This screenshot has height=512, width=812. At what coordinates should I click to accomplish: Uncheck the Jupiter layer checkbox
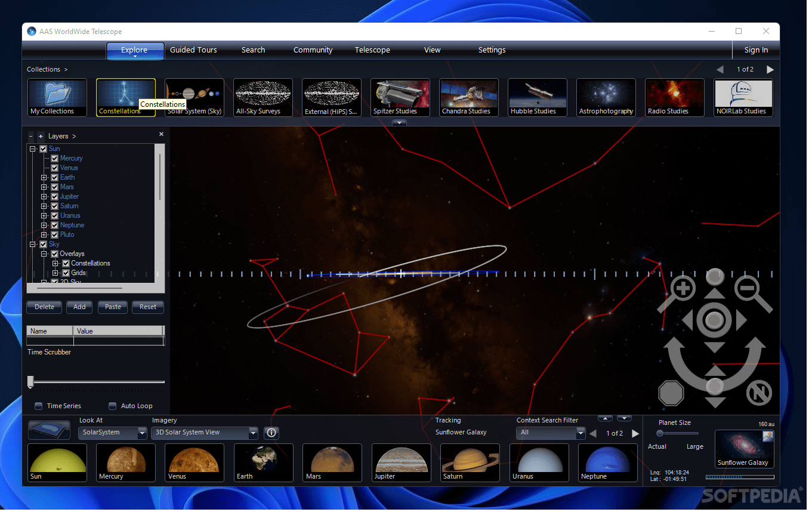tap(55, 197)
